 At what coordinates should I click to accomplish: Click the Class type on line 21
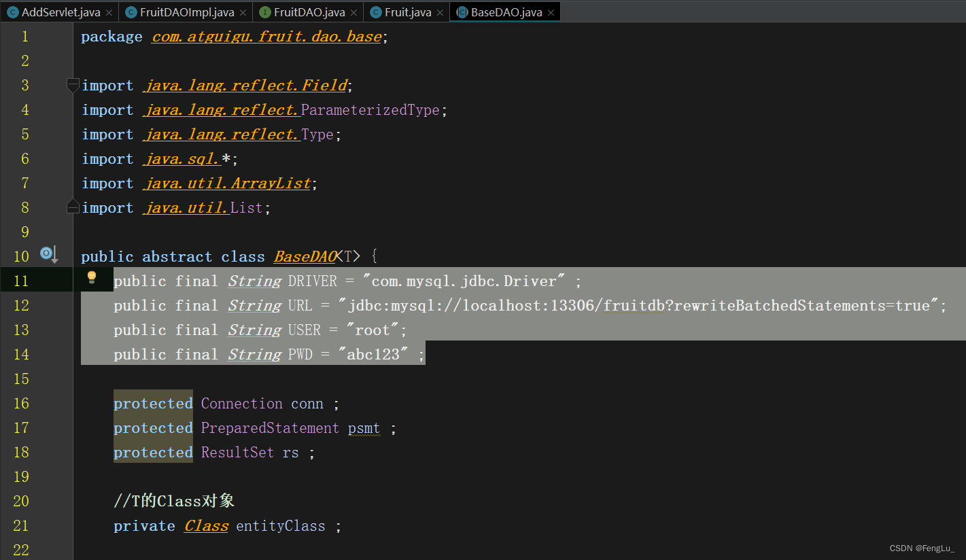206,526
